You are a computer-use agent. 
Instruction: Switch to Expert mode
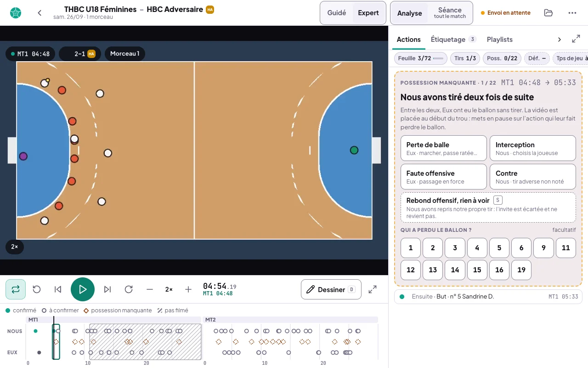368,13
